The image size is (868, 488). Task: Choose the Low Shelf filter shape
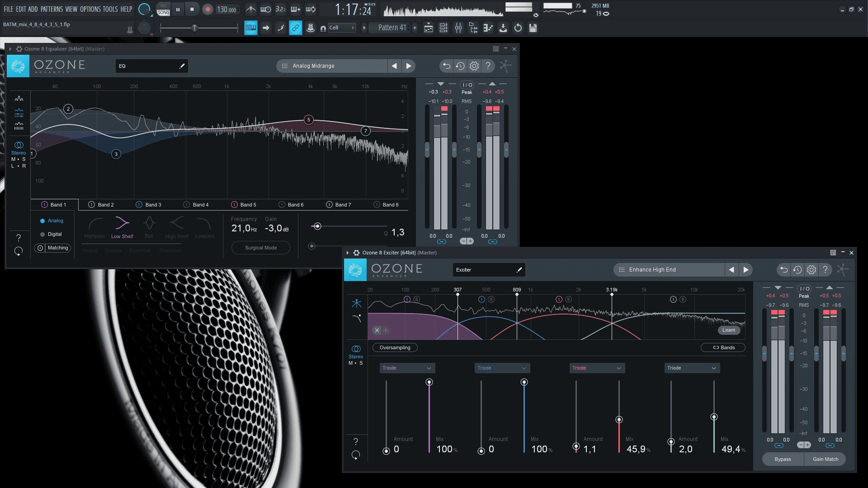(x=122, y=227)
